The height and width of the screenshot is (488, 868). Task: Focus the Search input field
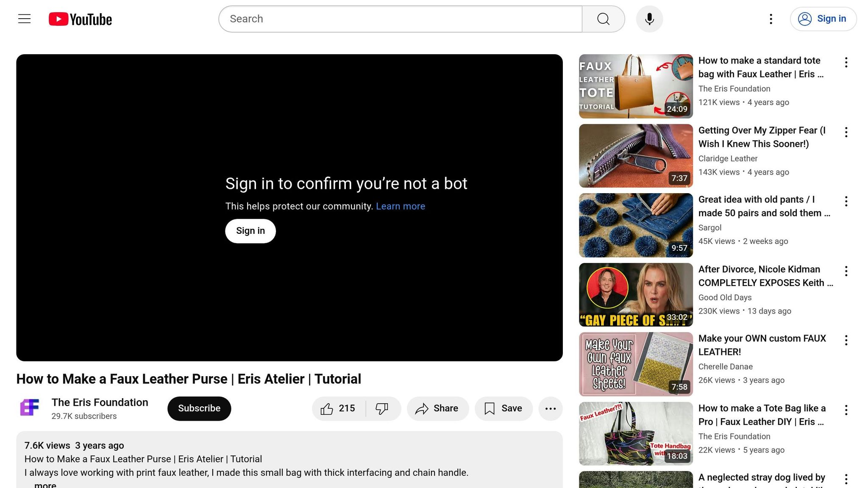pos(400,19)
